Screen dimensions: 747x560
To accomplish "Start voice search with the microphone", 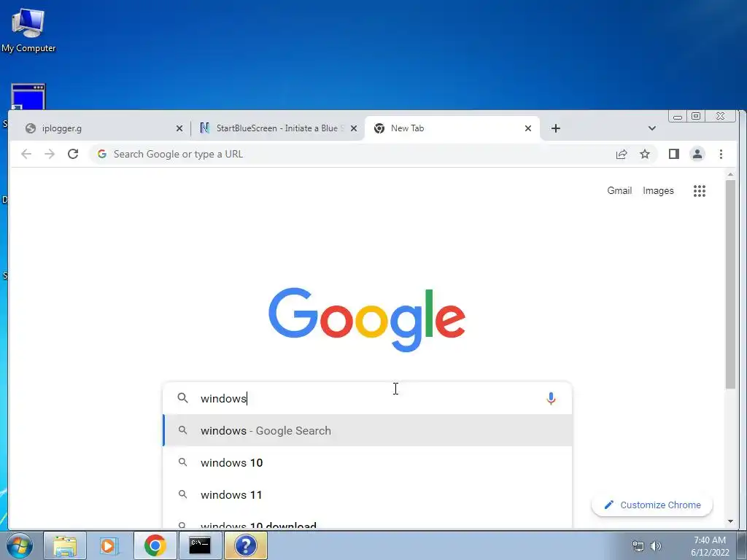I will pos(551,398).
